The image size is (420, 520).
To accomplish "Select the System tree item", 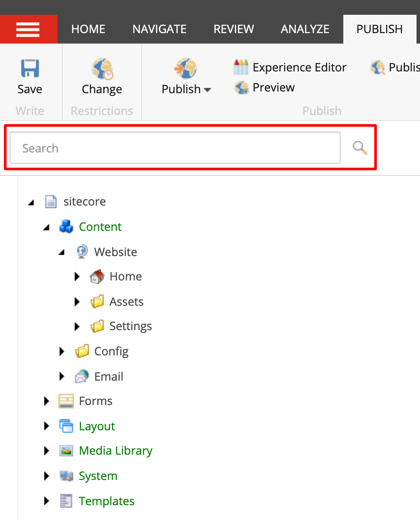I will click(x=98, y=476).
